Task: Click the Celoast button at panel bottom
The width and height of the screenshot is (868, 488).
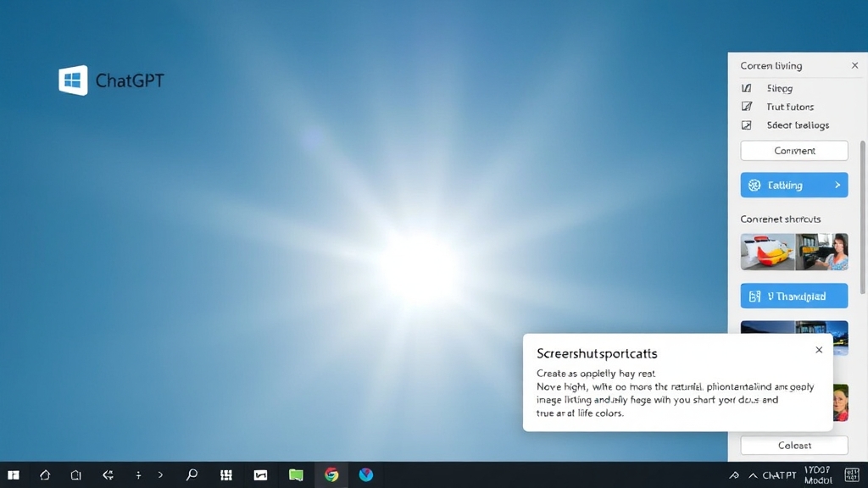Action: click(793, 445)
